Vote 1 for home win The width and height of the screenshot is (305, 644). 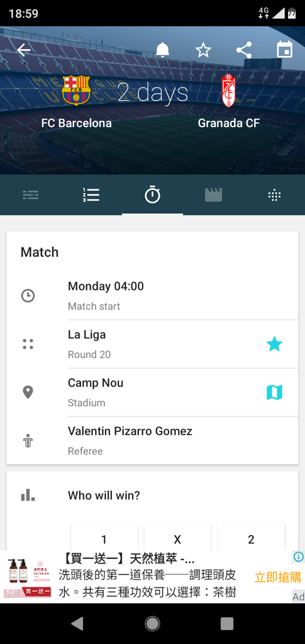(104, 538)
